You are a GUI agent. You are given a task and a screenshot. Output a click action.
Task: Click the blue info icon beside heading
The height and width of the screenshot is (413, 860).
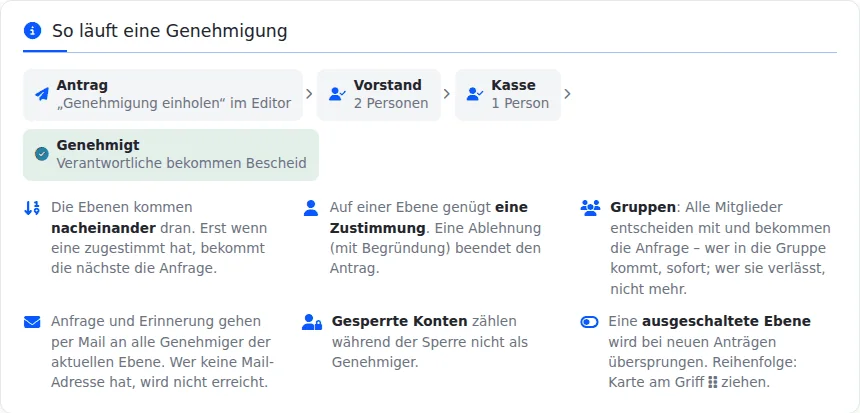pyautogui.click(x=32, y=31)
